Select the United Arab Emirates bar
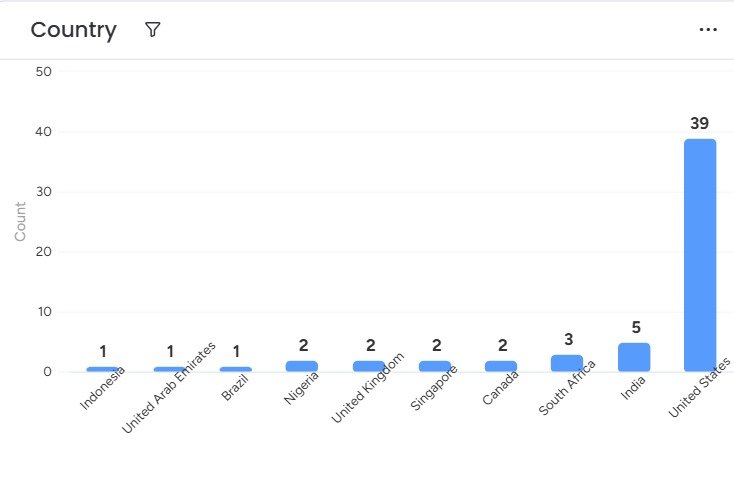The image size is (734, 482). 170,369
